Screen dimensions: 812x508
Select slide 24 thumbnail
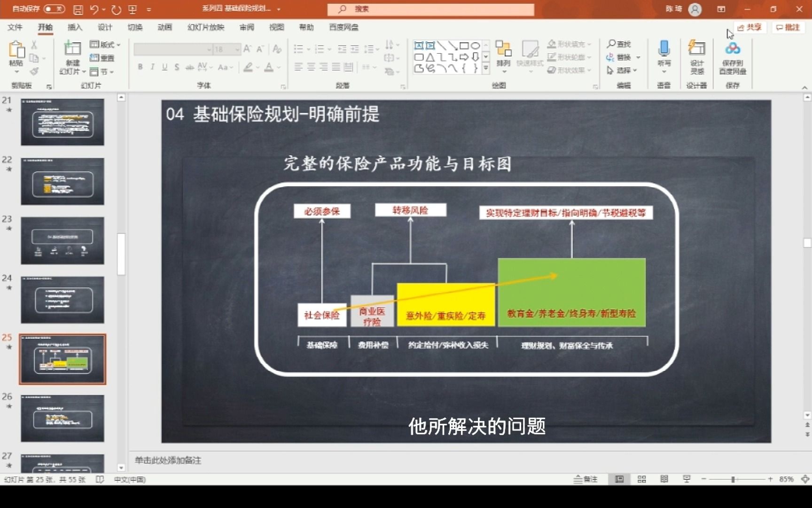62,300
